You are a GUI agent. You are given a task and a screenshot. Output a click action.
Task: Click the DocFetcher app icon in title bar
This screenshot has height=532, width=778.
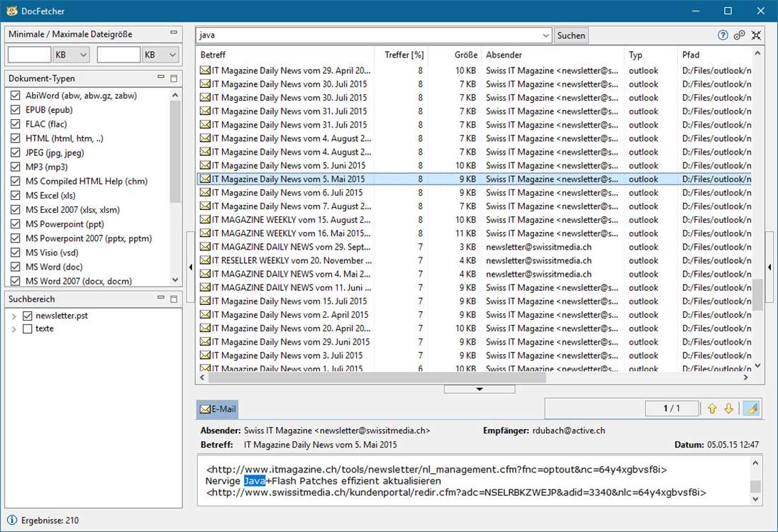pos(11,11)
